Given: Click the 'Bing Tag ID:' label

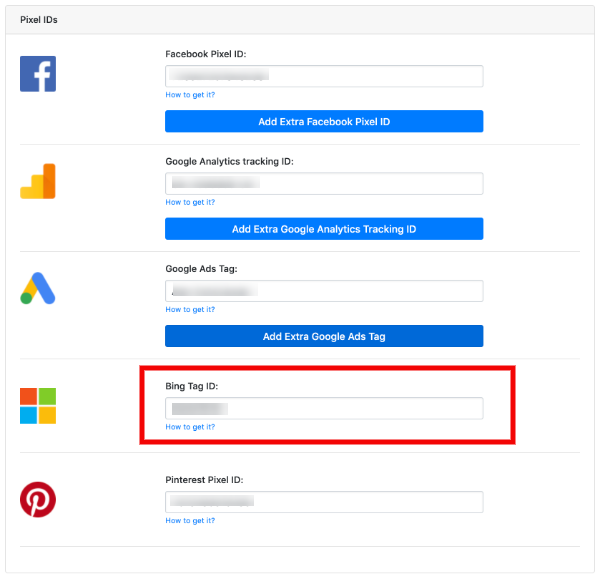Looking at the screenshot, I should pyautogui.click(x=191, y=386).
